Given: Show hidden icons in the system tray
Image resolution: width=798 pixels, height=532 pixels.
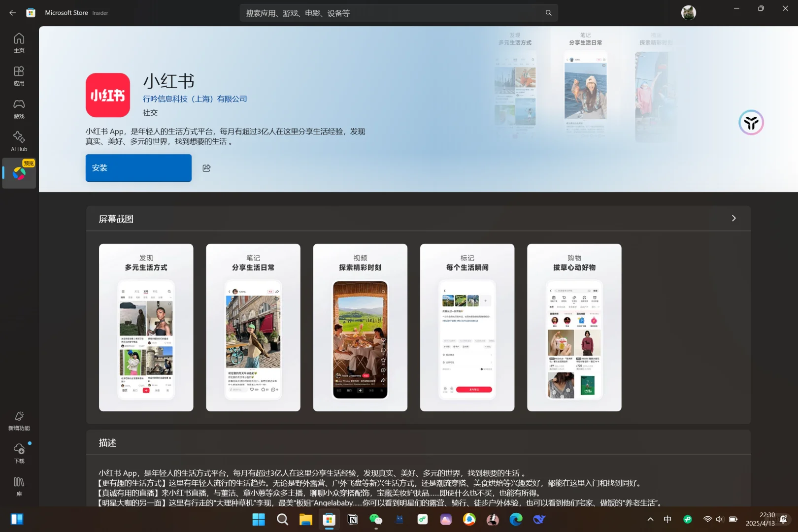Looking at the screenshot, I should pyautogui.click(x=650, y=519).
